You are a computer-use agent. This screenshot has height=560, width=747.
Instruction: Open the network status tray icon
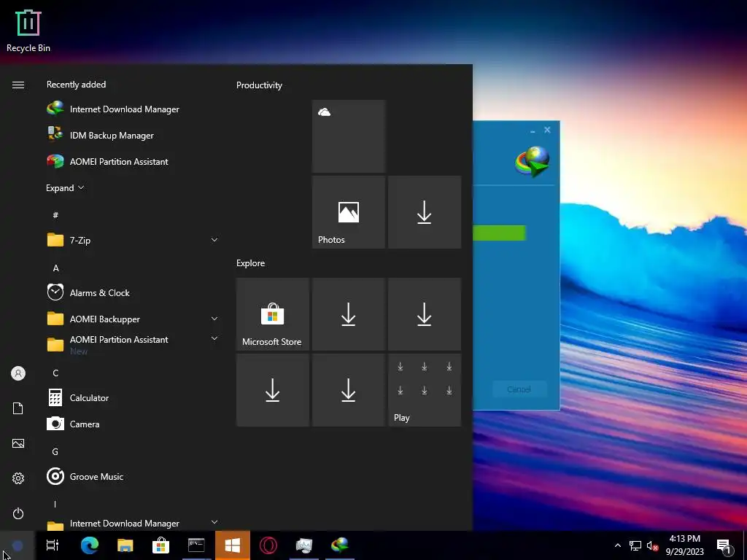pos(635,545)
